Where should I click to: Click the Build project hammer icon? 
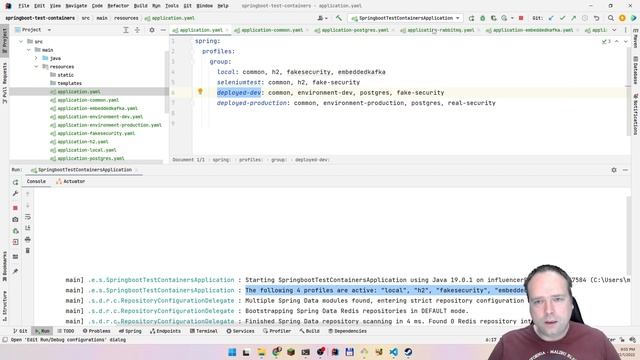[339, 18]
